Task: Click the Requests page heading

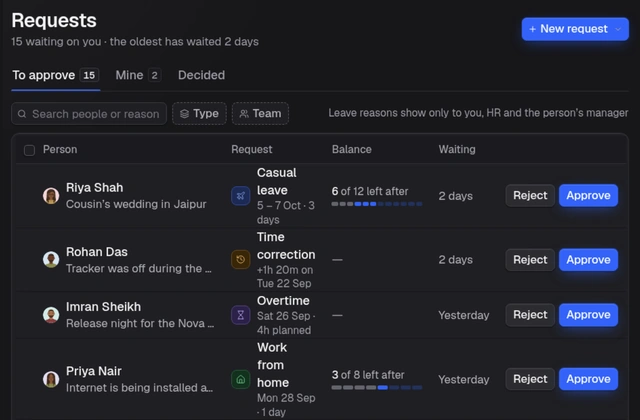Action: (x=54, y=20)
